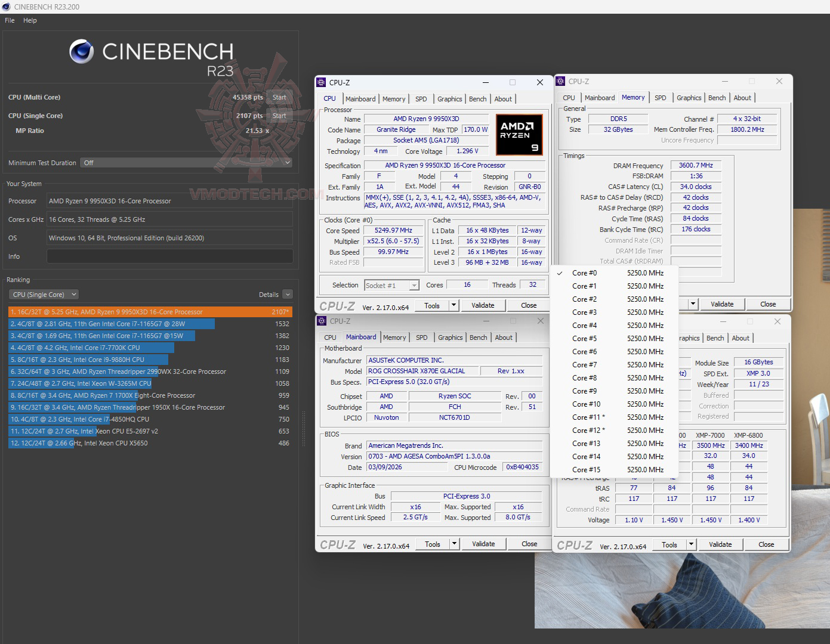
Task: Select the checked Core #0 entry in the clock menu
Action: pyautogui.click(x=615, y=273)
